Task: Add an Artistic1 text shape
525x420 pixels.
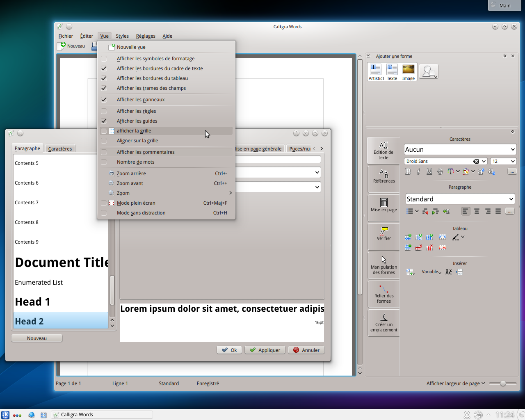Action: pos(376,72)
